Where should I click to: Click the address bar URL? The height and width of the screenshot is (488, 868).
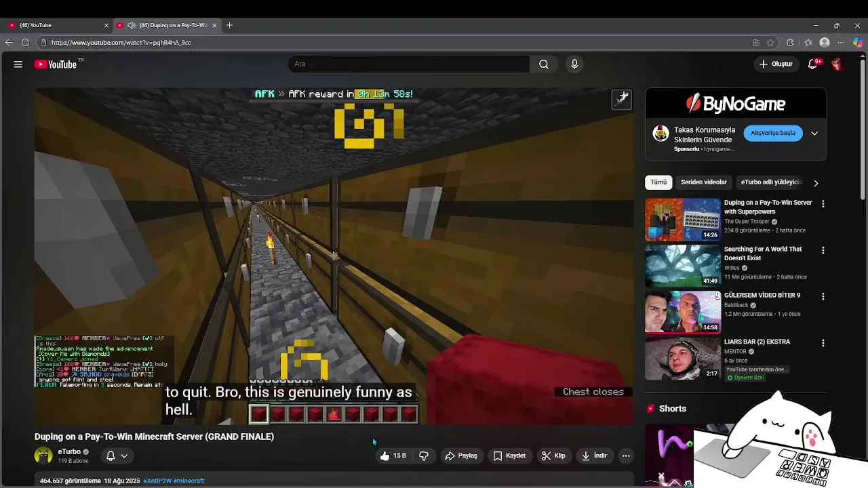(121, 42)
